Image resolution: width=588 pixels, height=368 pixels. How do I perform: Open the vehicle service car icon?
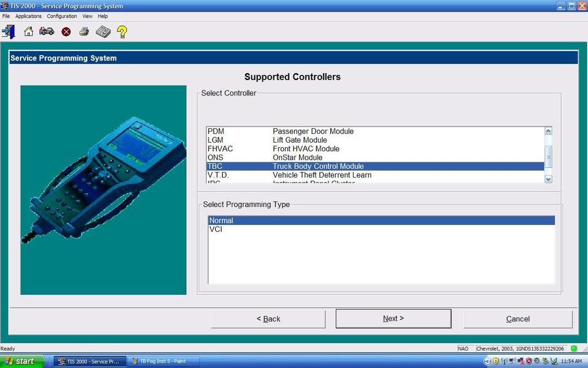coord(47,32)
